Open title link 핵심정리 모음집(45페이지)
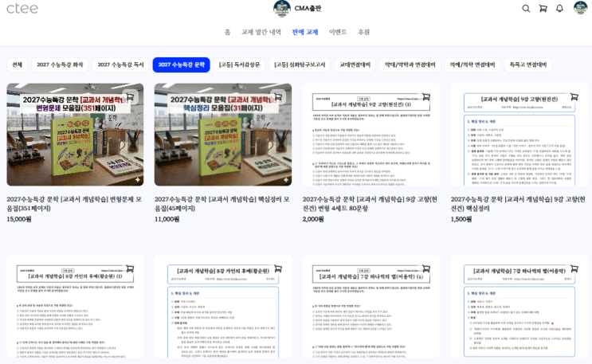 pos(222,204)
